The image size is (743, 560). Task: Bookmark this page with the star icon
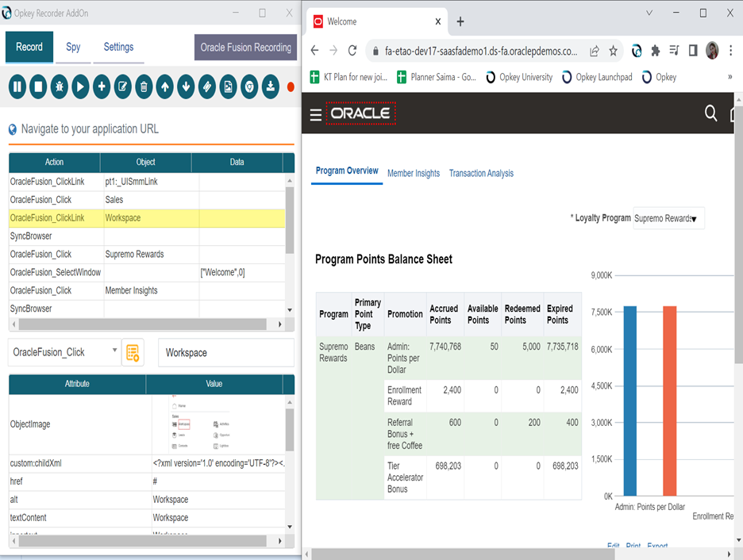(x=613, y=51)
